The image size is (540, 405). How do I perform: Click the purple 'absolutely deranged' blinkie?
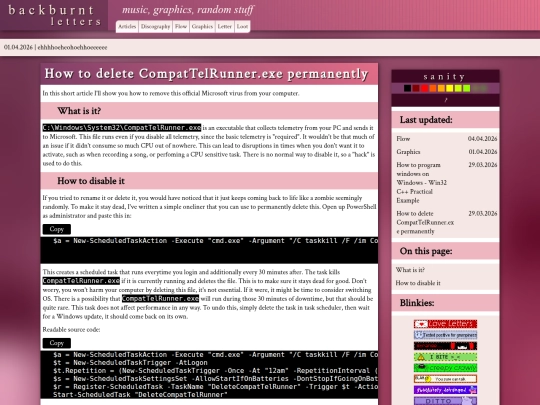[x=445, y=390]
